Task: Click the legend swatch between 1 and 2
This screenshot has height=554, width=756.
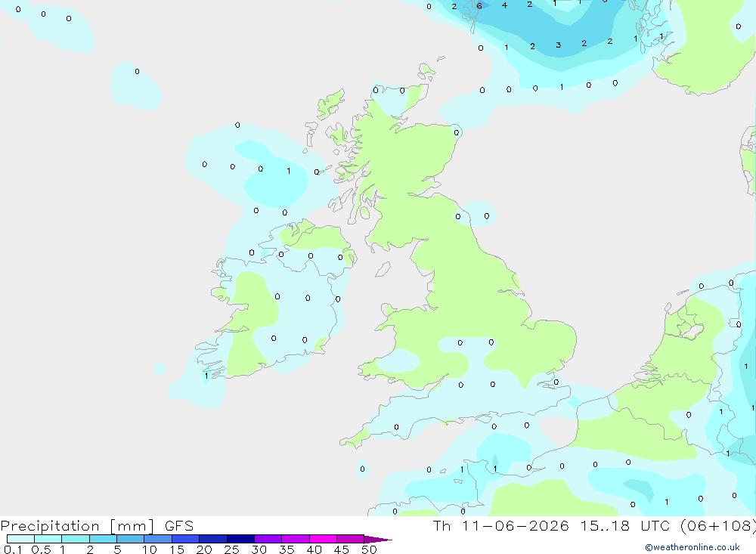Action: click(76, 539)
